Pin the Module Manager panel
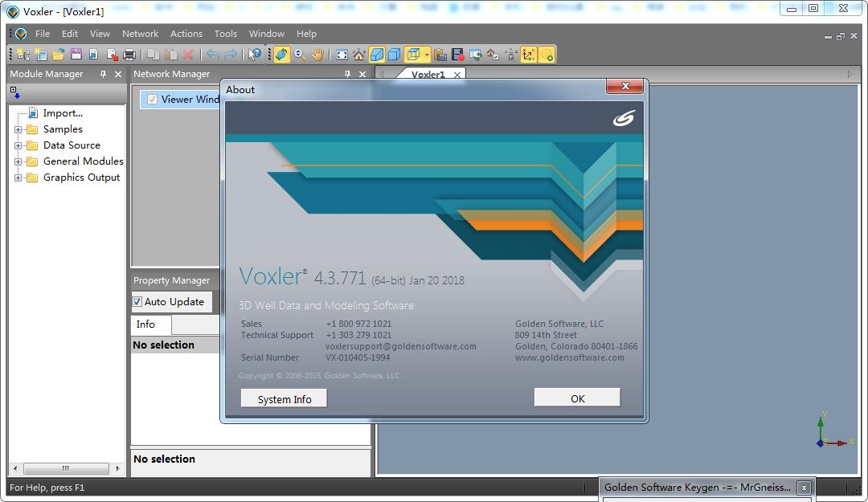868x502 pixels. tap(103, 74)
